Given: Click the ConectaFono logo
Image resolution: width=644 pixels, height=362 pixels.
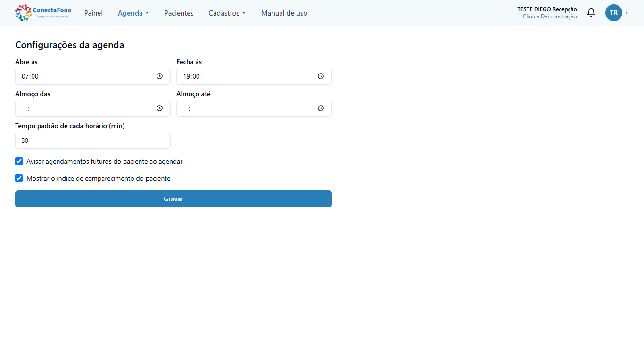Looking at the screenshot, I should 43,13.
